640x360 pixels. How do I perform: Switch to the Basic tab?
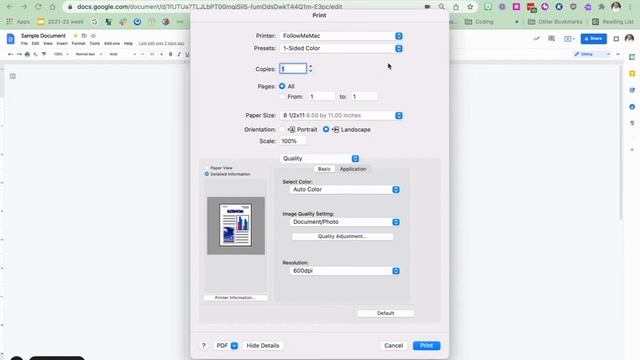point(324,169)
